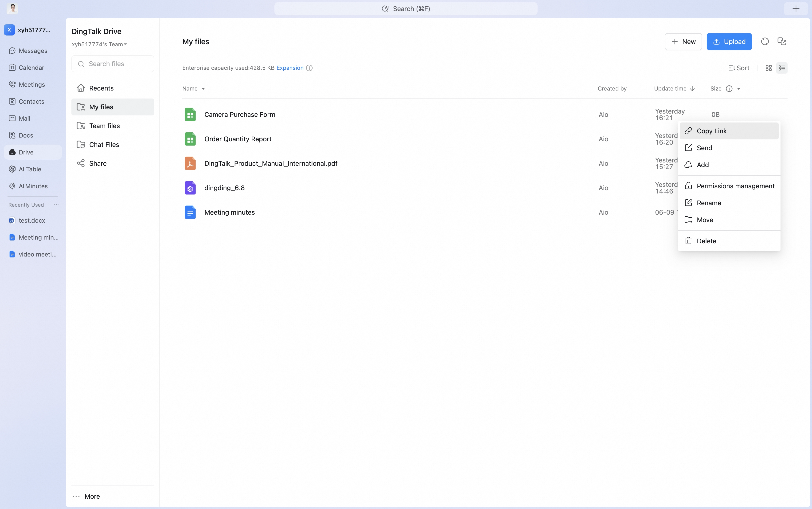This screenshot has width=812, height=509.
Task: Select Permissions management in context menu
Action: (729, 186)
